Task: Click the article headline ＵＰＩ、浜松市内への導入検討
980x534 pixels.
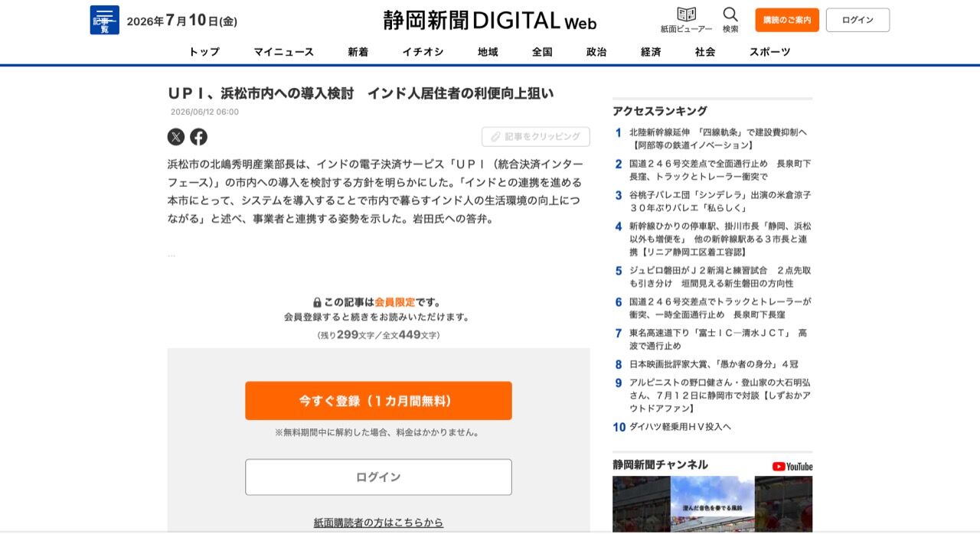Action: 361,93
